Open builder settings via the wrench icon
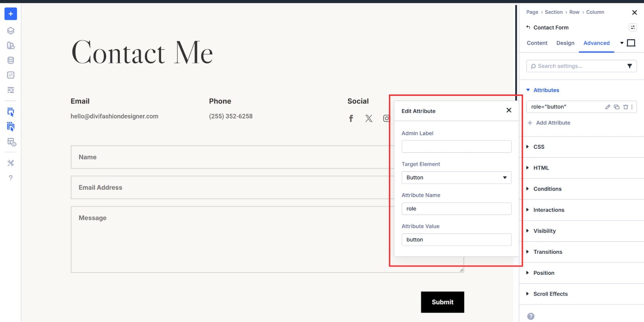Image resolution: width=644 pixels, height=322 pixels. pos(10,163)
